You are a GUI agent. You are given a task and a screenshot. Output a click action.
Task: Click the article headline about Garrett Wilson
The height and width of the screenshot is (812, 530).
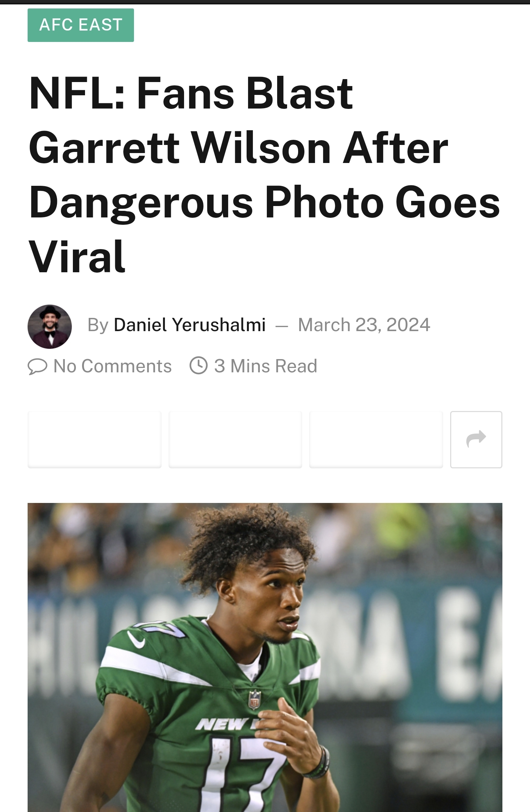click(264, 174)
